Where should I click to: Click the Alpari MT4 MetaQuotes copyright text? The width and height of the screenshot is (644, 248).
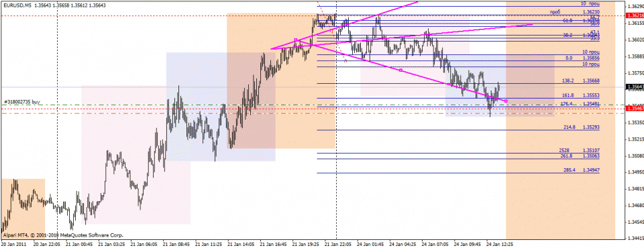point(62,236)
